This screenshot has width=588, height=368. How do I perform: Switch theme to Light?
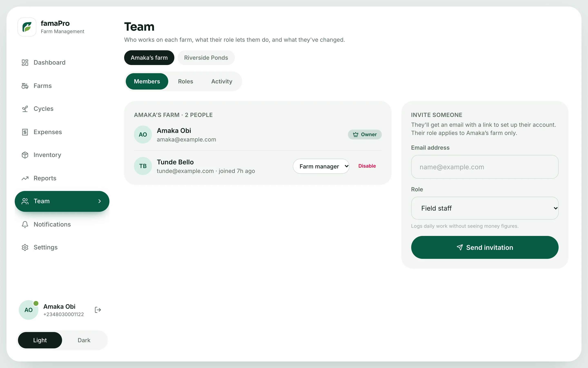(x=40, y=340)
